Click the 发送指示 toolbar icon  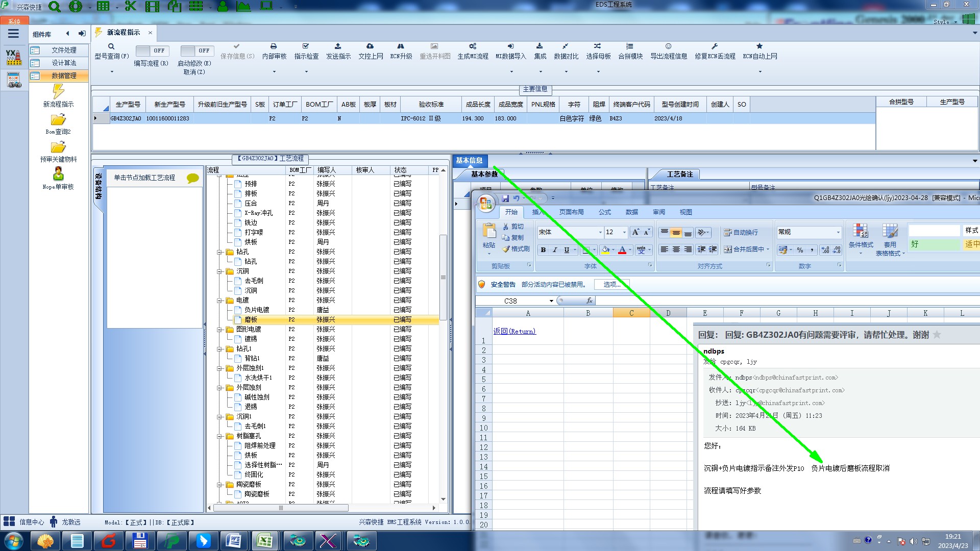click(338, 46)
